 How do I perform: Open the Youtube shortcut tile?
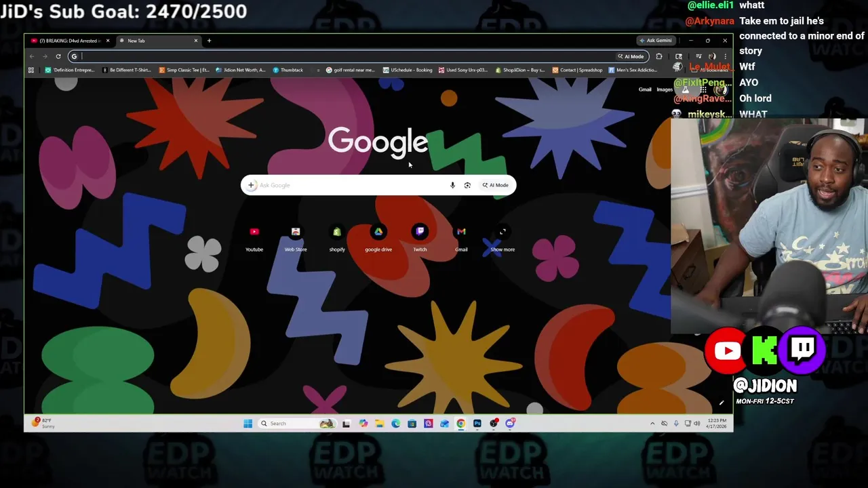point(254,239)
